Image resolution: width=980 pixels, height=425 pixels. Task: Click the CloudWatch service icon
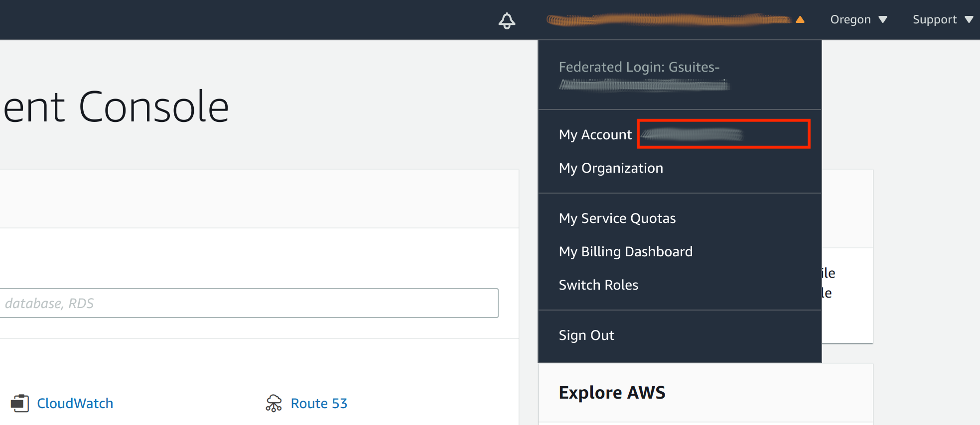click(20, 403)
